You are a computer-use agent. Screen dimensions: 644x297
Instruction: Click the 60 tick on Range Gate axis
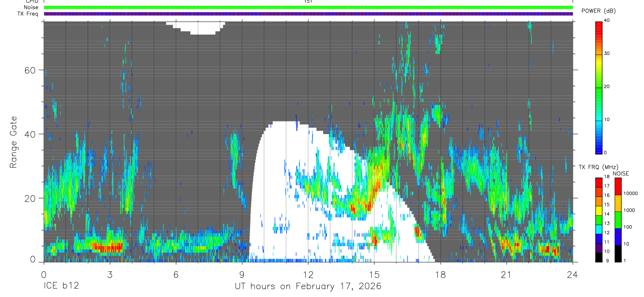30,70
